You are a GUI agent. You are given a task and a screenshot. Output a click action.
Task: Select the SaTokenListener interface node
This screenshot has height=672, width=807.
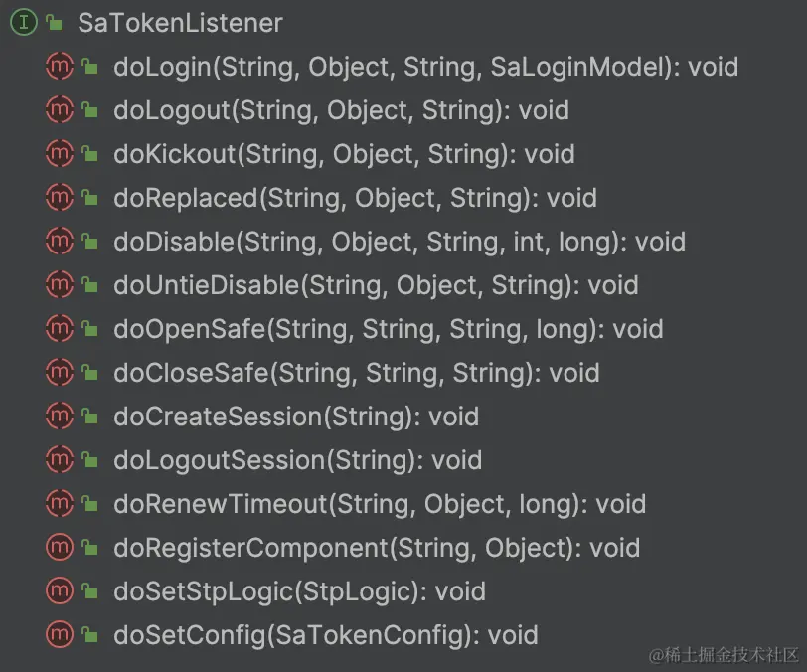180,23
